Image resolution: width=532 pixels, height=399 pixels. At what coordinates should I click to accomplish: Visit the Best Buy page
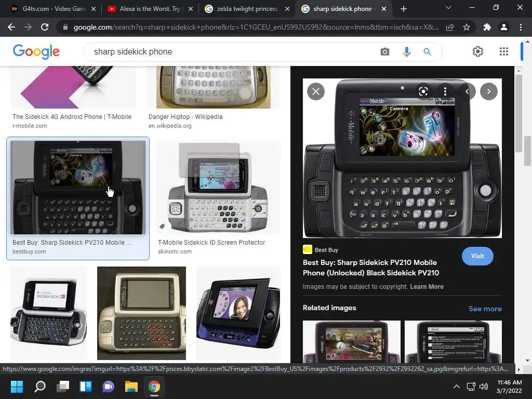tap(477, 256)
